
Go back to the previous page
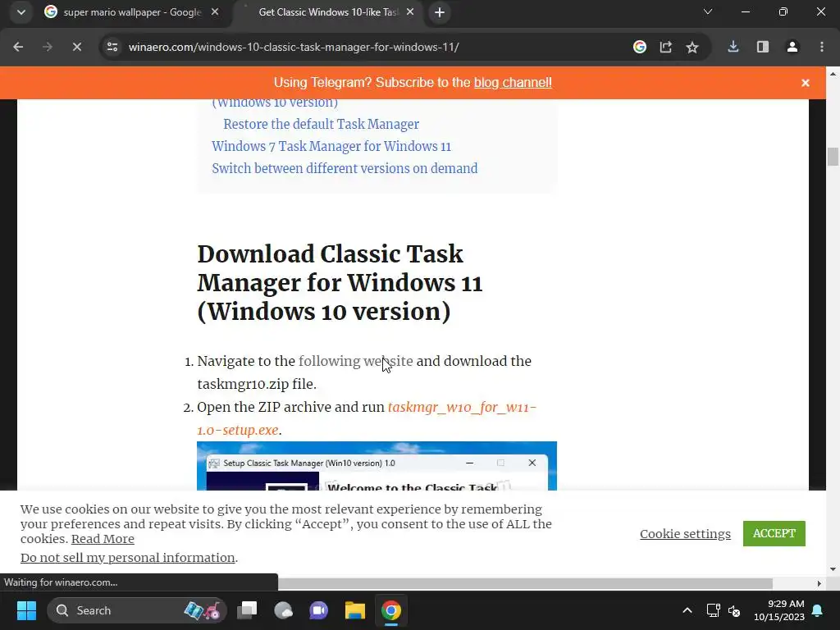(18, 47)
